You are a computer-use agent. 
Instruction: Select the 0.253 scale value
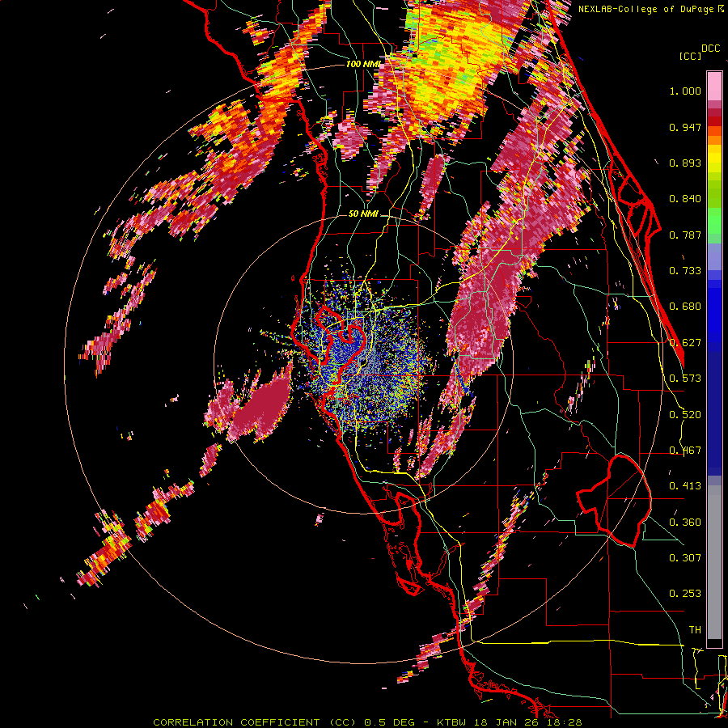685,594
